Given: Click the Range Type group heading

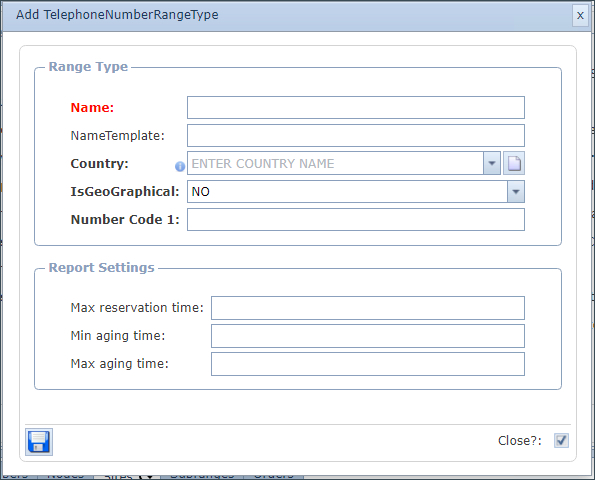Looking at the screenshot, I should click(88, 67).
